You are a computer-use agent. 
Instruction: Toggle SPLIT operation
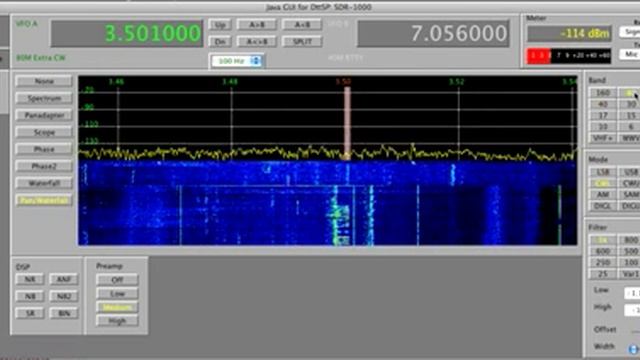coord(302,42)
